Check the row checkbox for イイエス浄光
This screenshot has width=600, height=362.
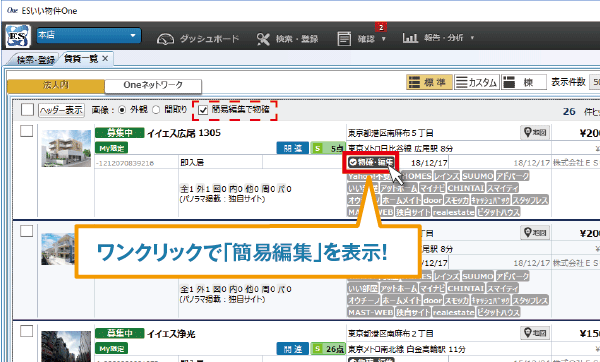tap(26, 331)
